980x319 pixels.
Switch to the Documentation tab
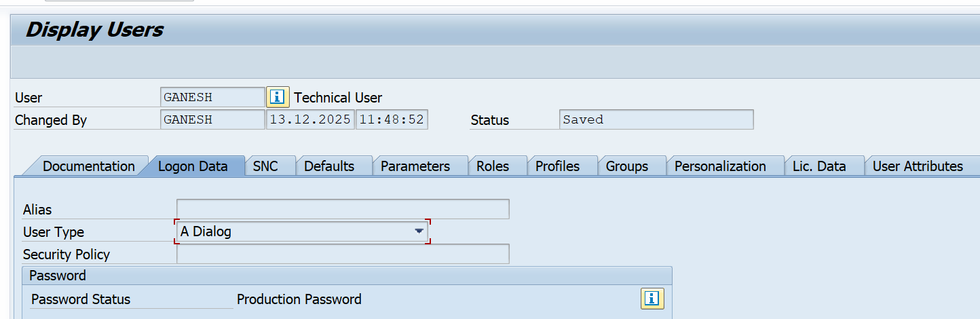pos(88,166)
